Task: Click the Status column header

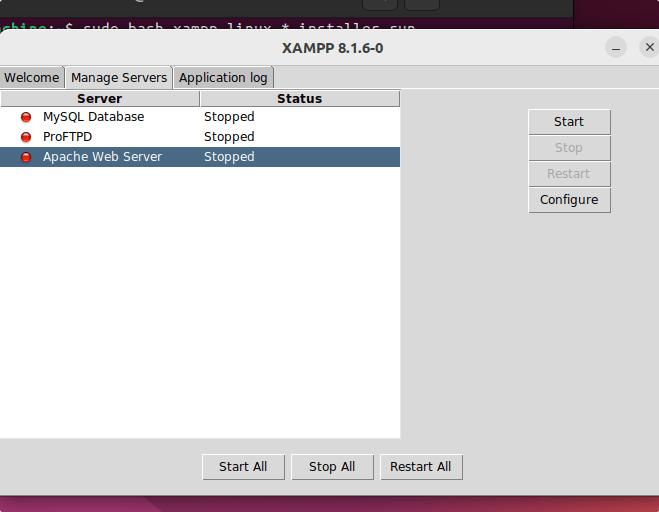Action: [300, 99]
